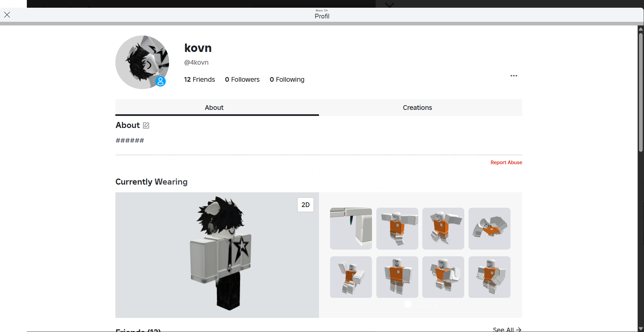Select the third carousel page dot
Viewport: 644px width, 332px height.
point(433,304)
